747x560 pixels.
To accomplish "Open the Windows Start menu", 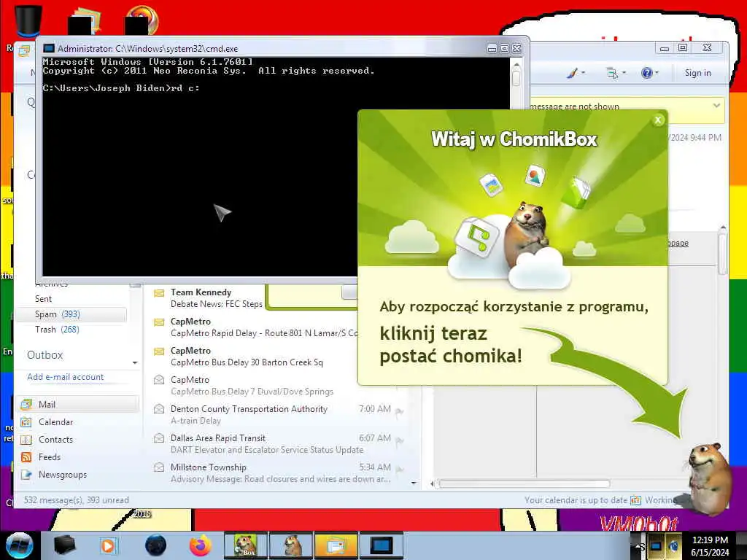I will [19, 545].
